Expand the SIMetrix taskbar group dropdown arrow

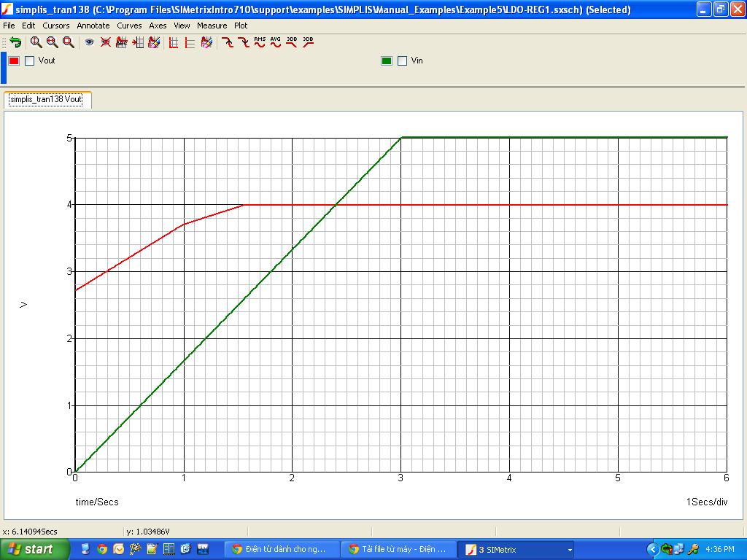(569, 550)
